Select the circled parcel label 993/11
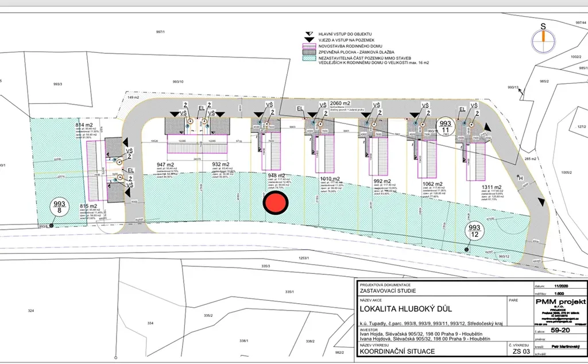This screenshot has width=588, height=364. 446,127
